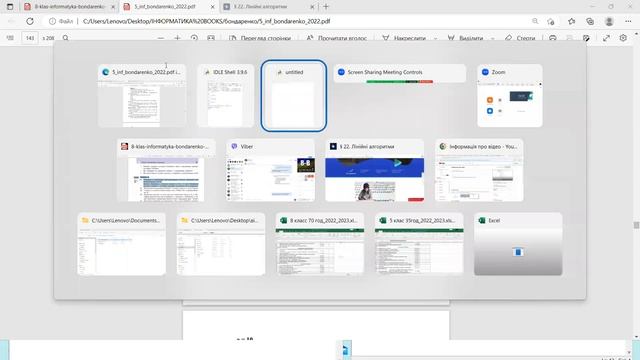
Task: Close the 8-klas-informatyka-bondarenko browser tab
Action: pos(113,7)
